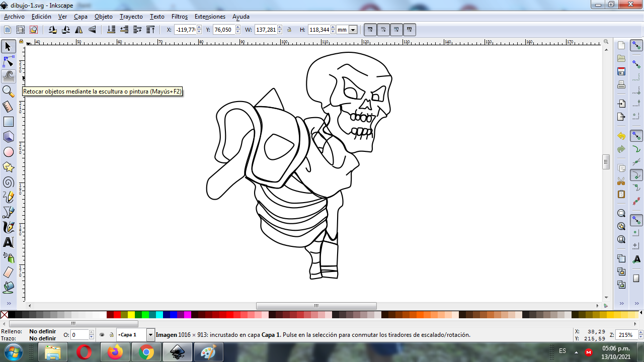Viewport: 644px width, 362px height.
Task: Toggle move patterns affect button
Action: [x=410, y=30]
